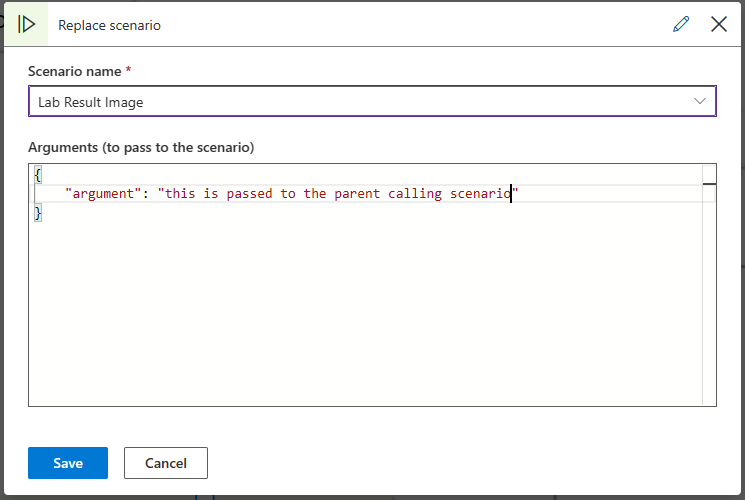Close the Replace scenario dialog

[719, 24]
